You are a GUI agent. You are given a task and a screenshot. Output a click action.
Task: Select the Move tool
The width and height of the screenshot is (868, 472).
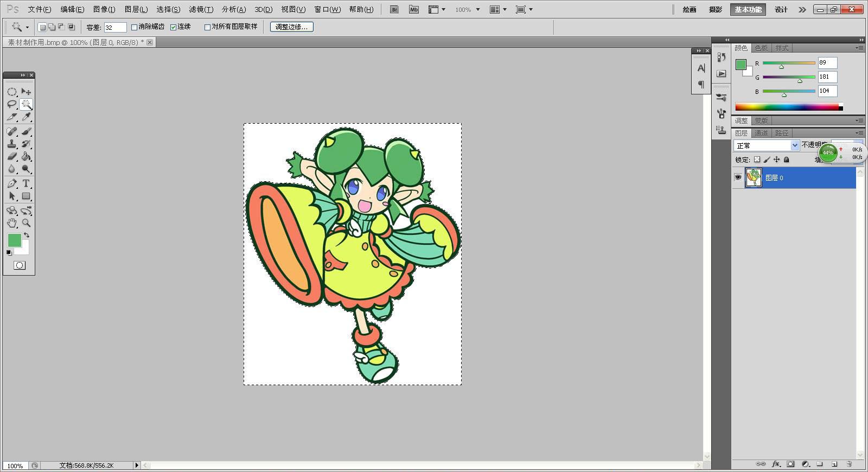26,92
